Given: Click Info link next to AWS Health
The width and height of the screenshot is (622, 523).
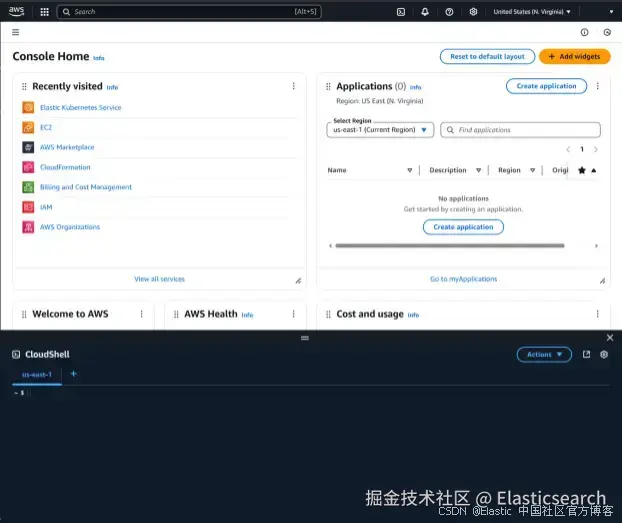Looking at the screenshot, I should coord(247,315).
